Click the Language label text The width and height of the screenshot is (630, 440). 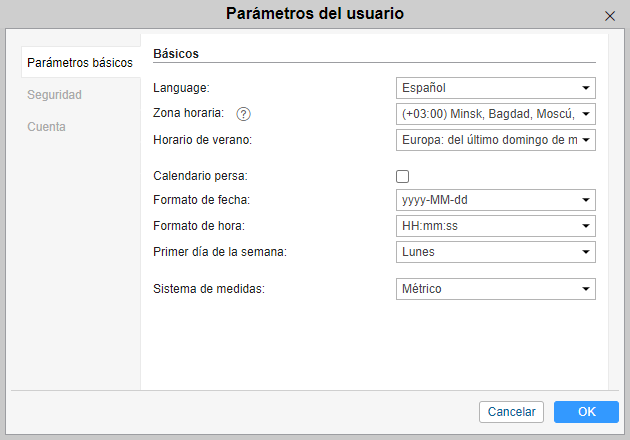coord(181,88)
